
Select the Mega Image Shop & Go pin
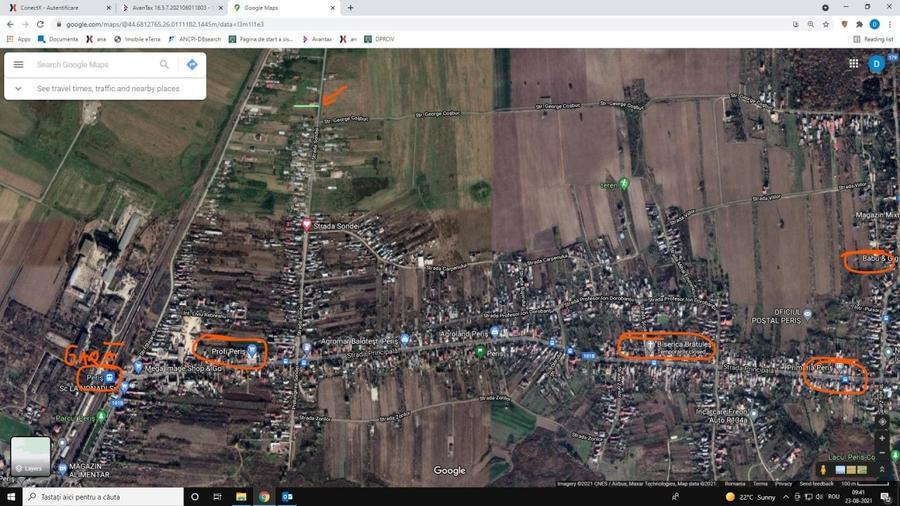pos(138,367)
